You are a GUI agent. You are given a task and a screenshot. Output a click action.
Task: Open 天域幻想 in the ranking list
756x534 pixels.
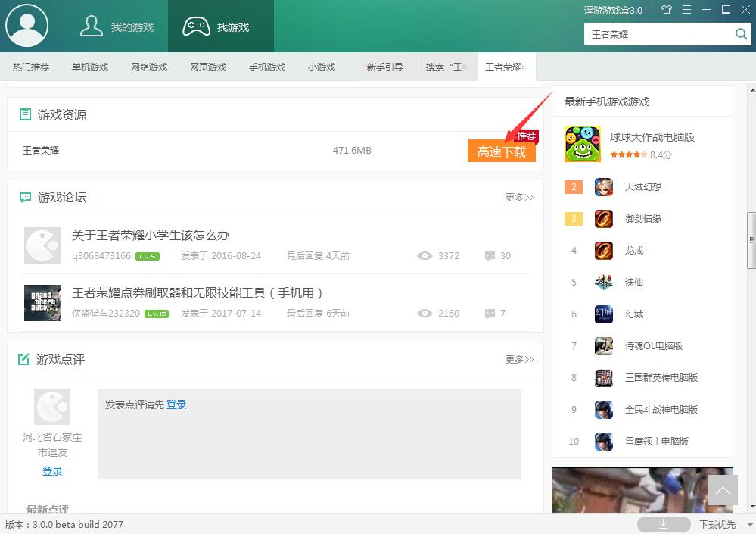643,187
